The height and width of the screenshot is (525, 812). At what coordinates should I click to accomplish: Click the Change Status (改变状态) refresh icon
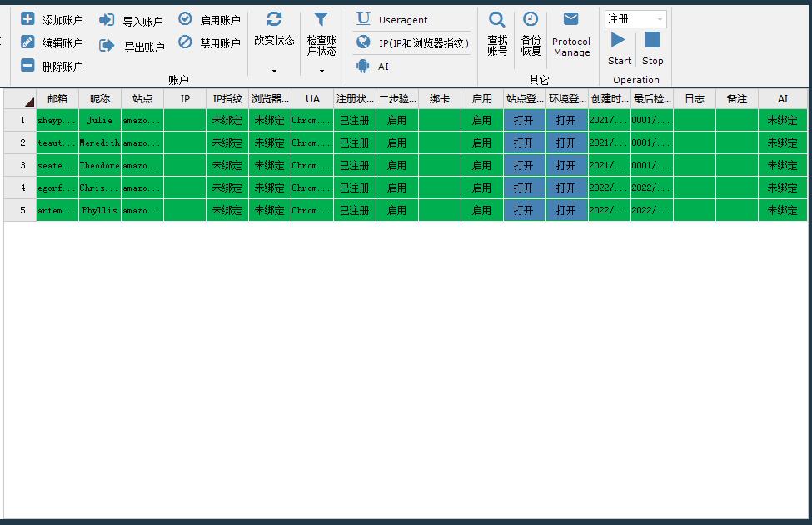[x=274, y=19]
